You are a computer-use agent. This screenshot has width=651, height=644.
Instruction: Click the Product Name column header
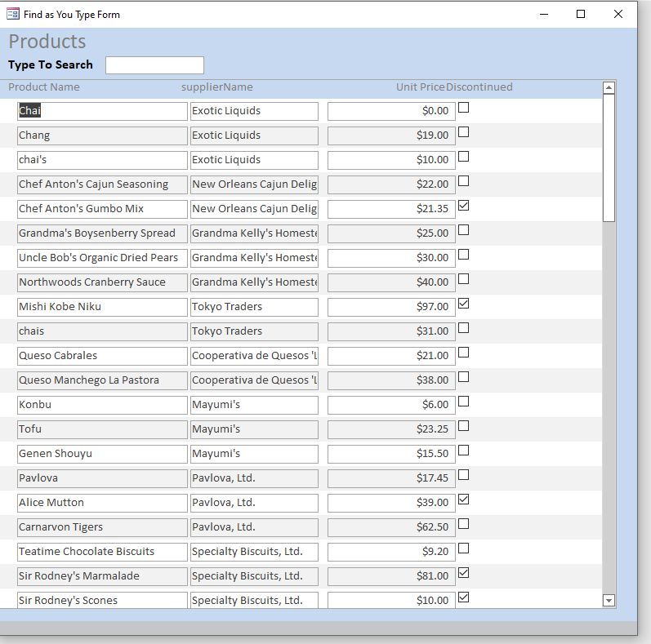point(44,87)
